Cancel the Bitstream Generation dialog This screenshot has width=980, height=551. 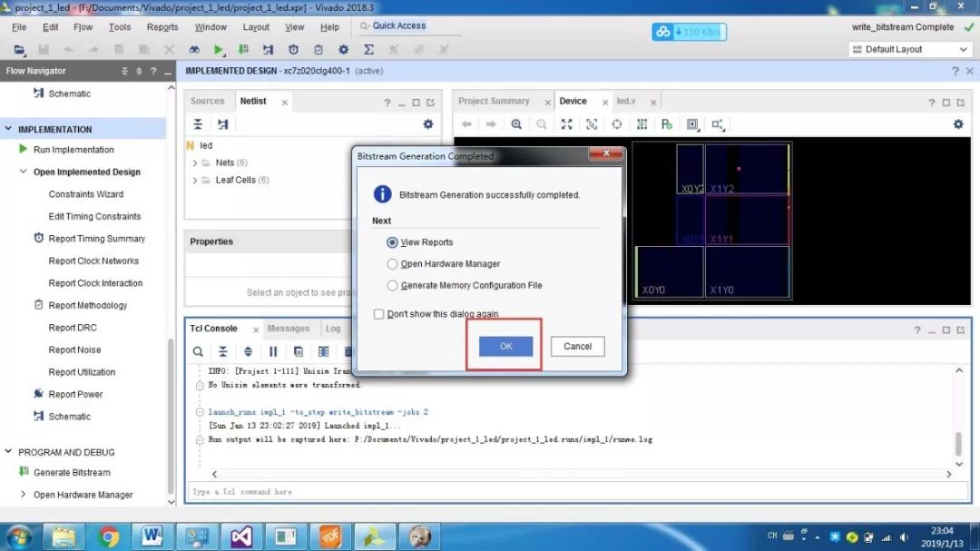pyautogui.click(x=577, y=346)
